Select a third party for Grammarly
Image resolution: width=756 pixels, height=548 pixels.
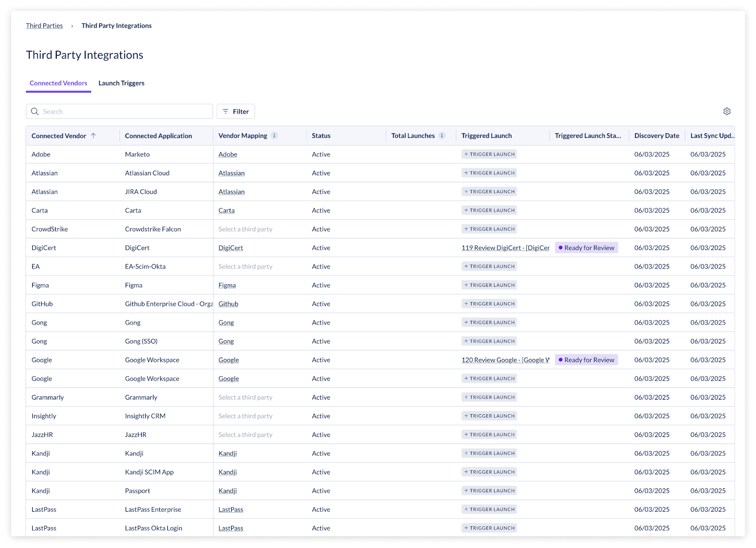tap(245, 397)
